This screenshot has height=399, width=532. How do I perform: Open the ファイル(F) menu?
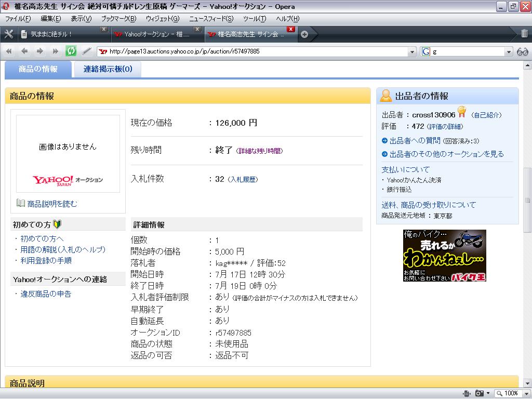18,19
